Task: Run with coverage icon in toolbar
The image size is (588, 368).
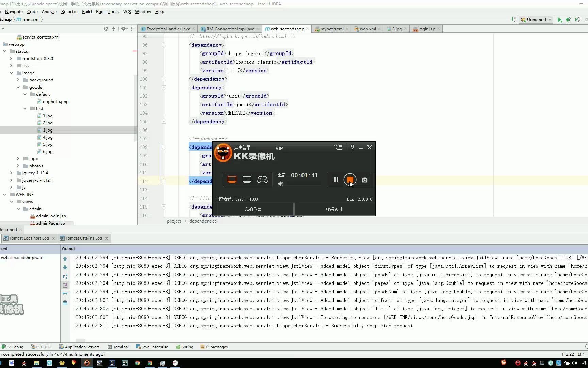Action: click(577, 20)
